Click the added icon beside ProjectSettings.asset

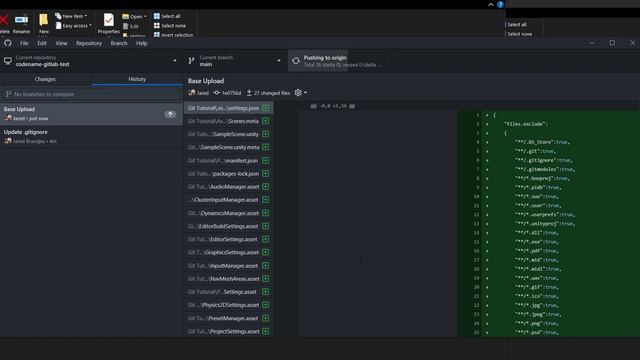(x=266, y=331)
